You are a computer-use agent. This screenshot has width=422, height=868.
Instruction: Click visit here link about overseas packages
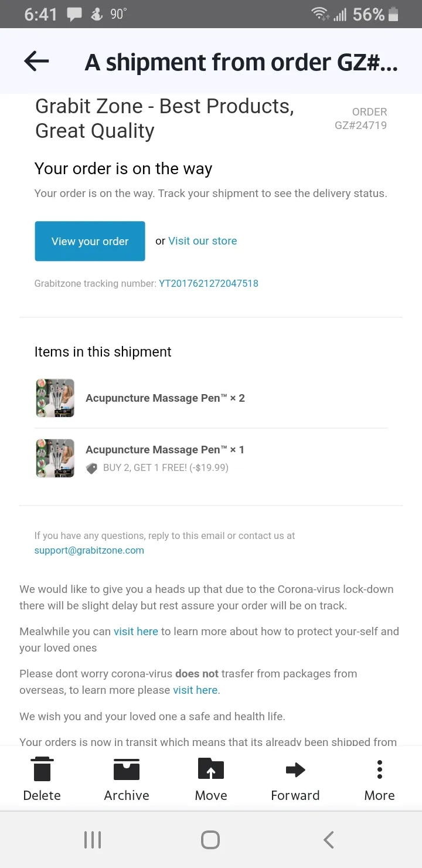pos(195,690)
